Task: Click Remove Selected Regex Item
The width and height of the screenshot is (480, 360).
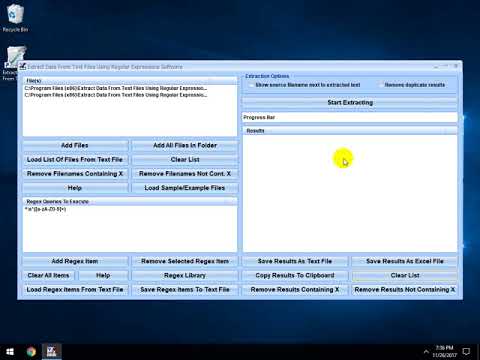Action: [x=185, y=261]
